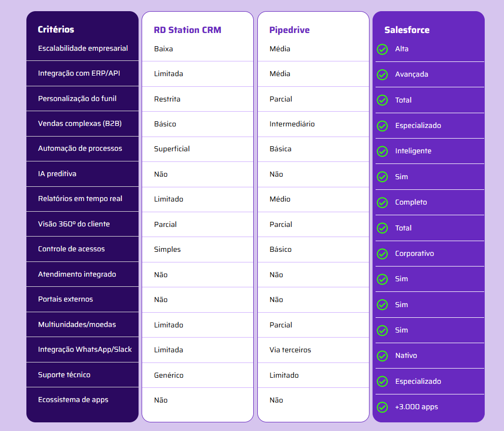Click the checkmark icon beside +3.000 apps

(382, 407)
